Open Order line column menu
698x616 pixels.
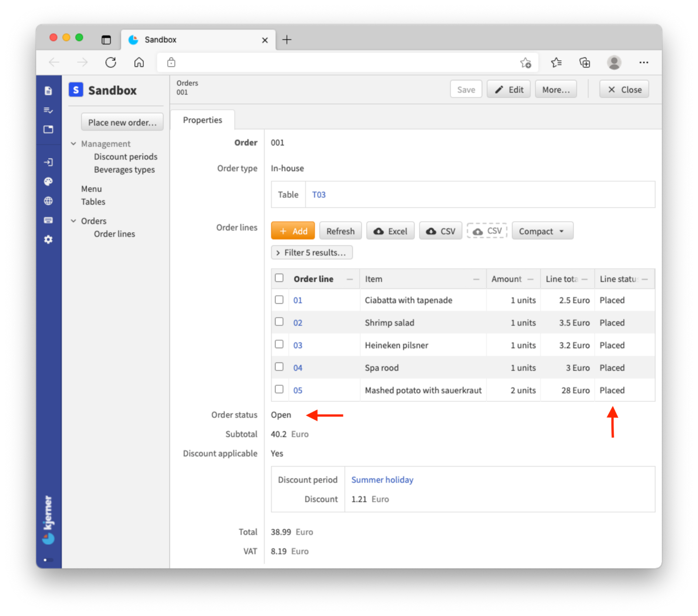349,279
